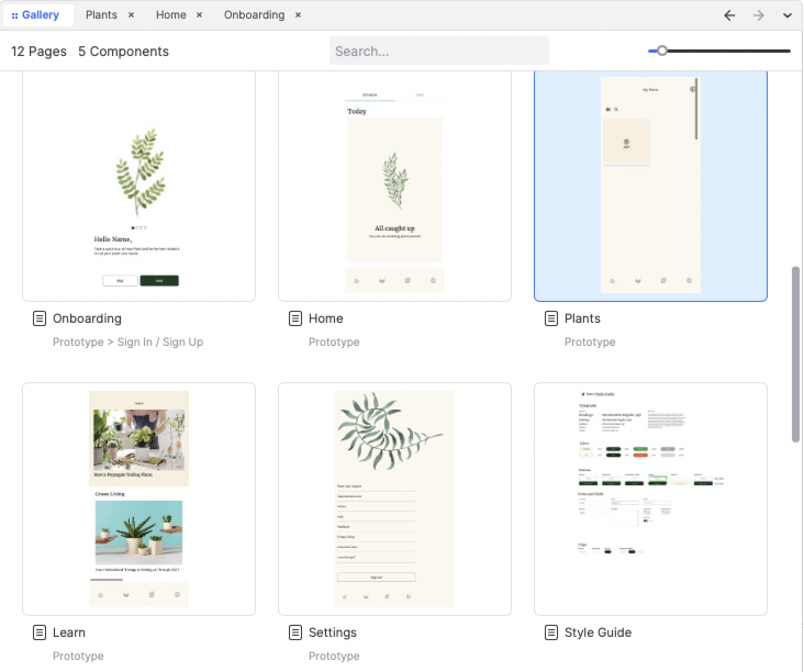The image size is (804, 672).
Task: Close the Plants tab
Action: click(x=131, y=15)
